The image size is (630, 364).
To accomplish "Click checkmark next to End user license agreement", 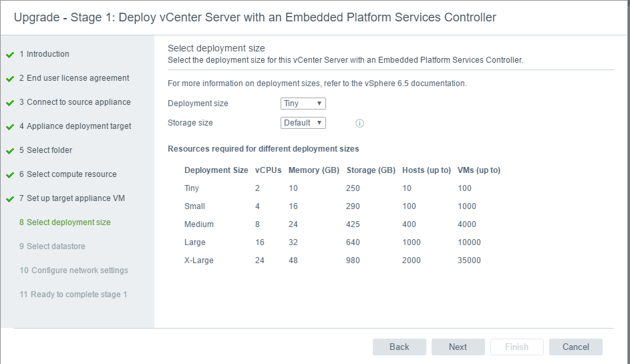I will (x=10, y=79).
